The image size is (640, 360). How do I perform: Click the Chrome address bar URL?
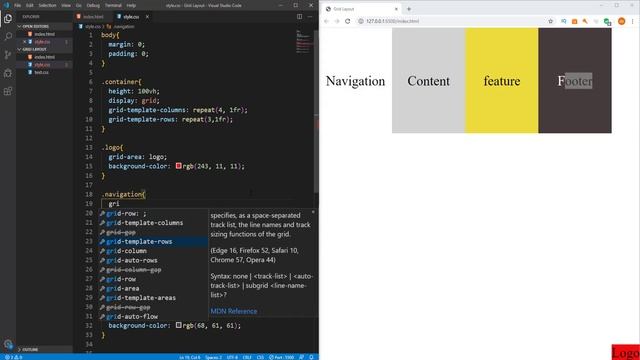(x=392, y=21)
